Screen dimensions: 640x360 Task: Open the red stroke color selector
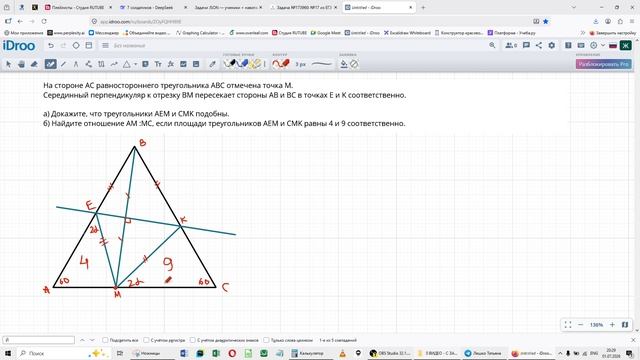pyautogui.click(x=281, y=64)
